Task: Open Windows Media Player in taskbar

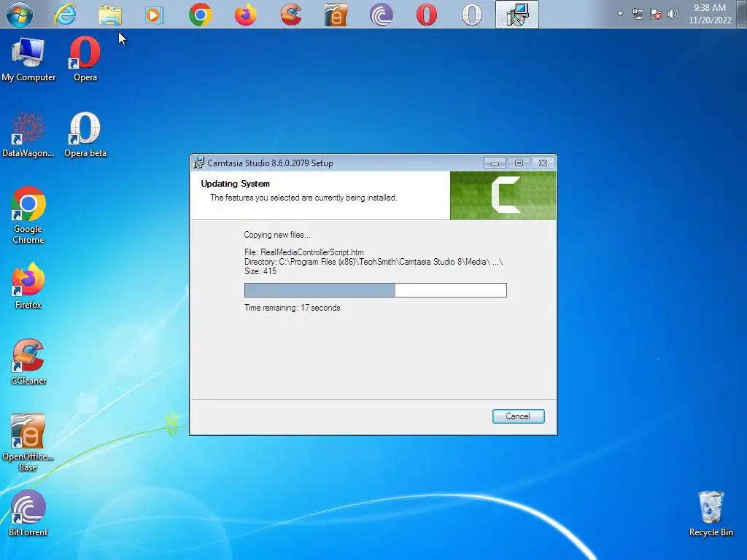Action: click(155, 15)
